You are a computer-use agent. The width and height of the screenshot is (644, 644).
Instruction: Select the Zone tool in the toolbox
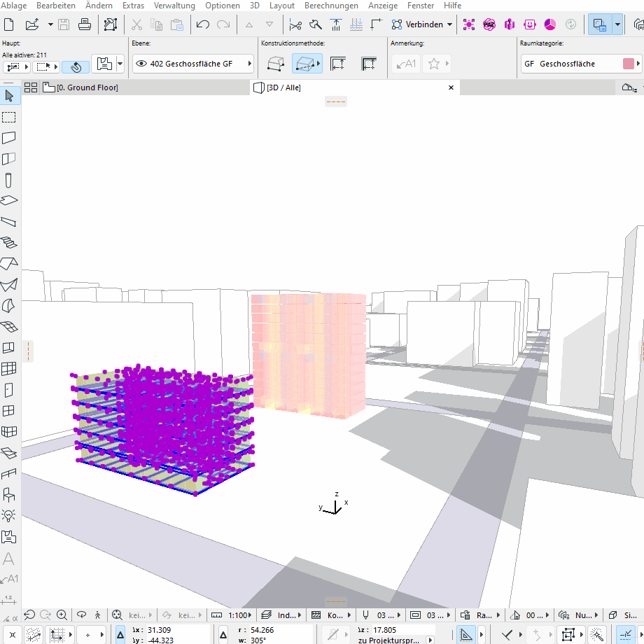9,536
